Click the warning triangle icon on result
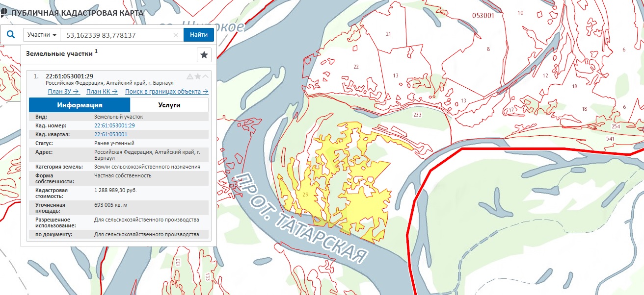Image resolution: width=644 pixels, height=295 pixels. (190, 76)
